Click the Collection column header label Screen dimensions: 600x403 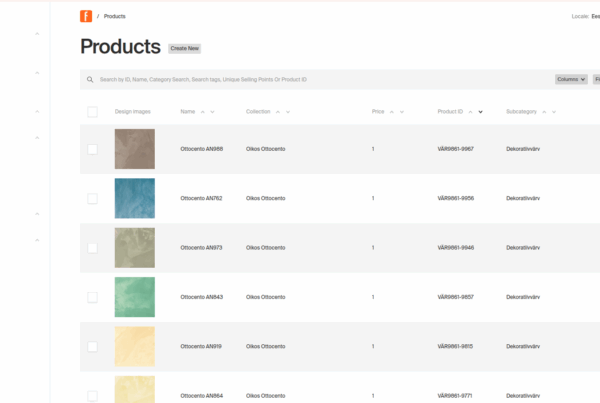click(258, 112)
